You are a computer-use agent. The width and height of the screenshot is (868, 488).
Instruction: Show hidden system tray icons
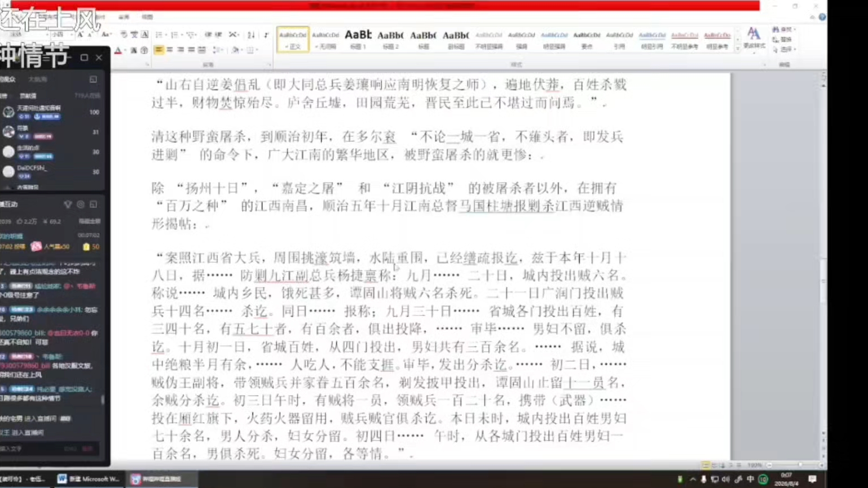click(x=693, y=479)
